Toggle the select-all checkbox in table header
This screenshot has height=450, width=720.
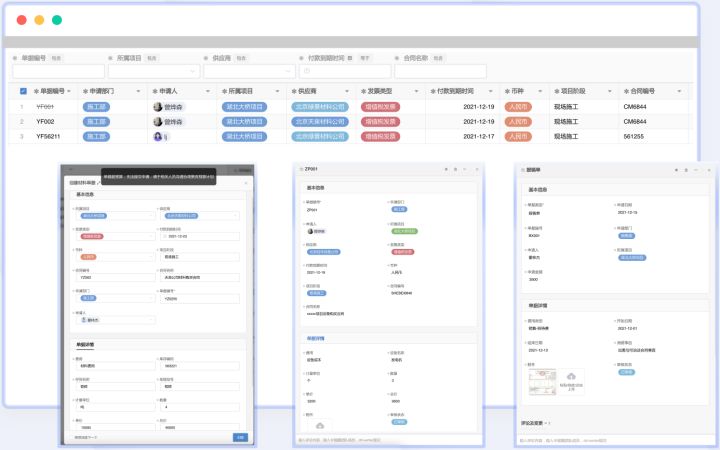(x=23, y=90)
